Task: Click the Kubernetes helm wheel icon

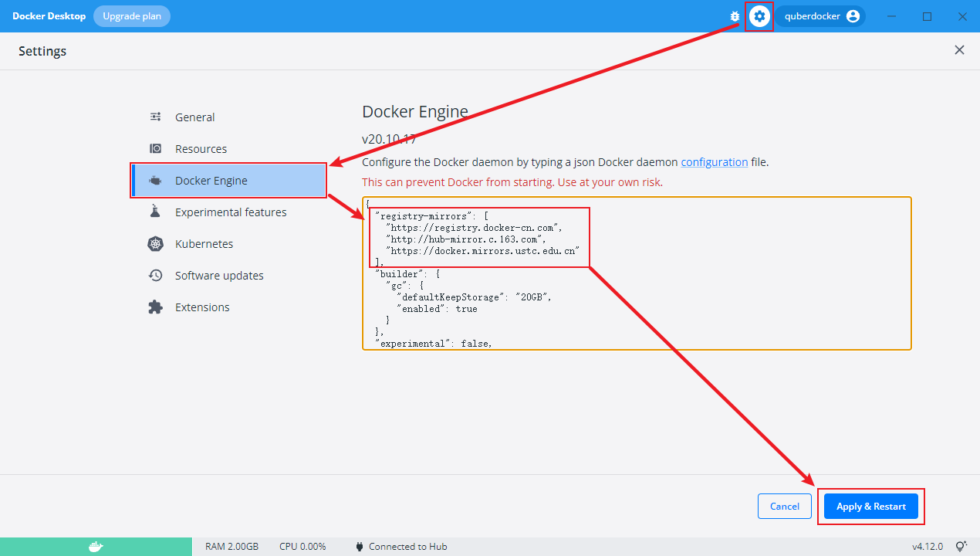Action: (155, 244)
